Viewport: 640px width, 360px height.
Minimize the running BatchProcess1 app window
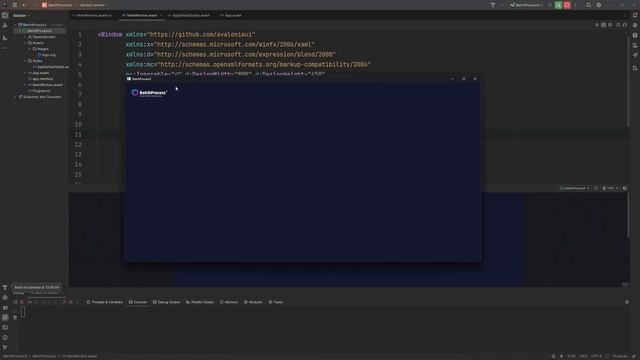[452, 79]
